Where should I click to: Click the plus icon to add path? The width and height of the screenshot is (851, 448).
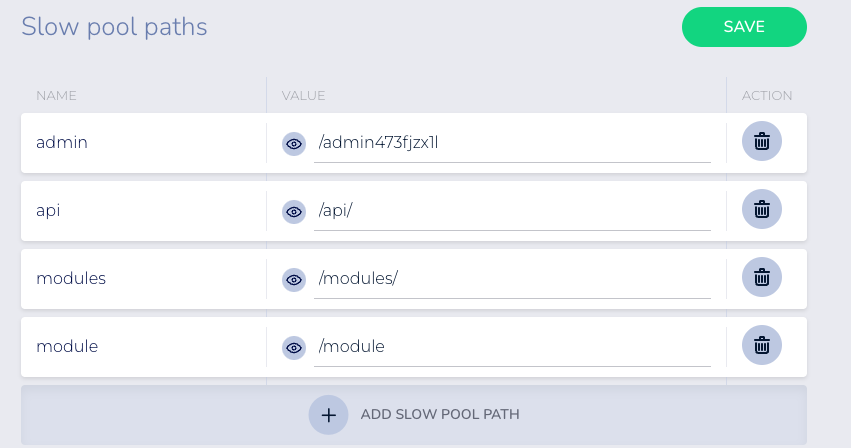pos(328,415)
